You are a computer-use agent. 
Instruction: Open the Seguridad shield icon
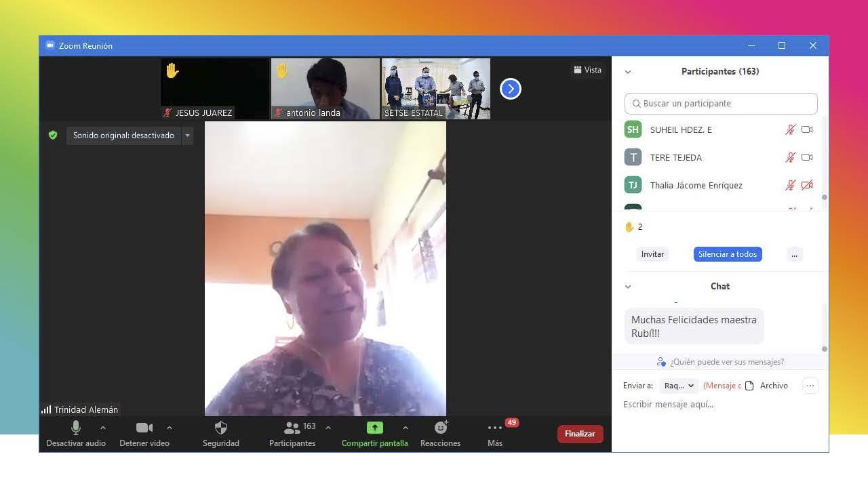(221, 428)
